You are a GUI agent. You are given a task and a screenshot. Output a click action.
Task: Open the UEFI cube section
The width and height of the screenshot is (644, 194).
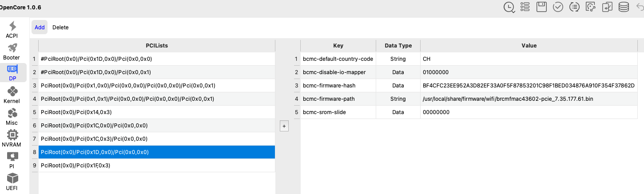coord(12,182)
